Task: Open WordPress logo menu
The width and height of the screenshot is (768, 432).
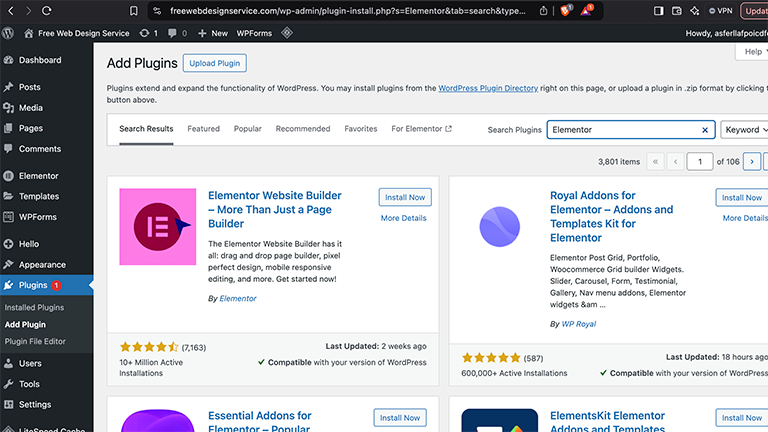Action: pyautogui.click(x=8, y=33)
